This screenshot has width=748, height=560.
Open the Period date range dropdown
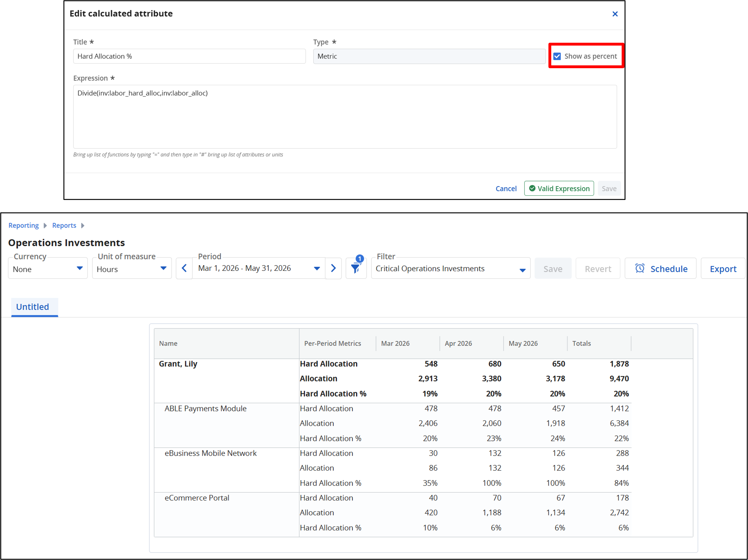coord(259,268)
